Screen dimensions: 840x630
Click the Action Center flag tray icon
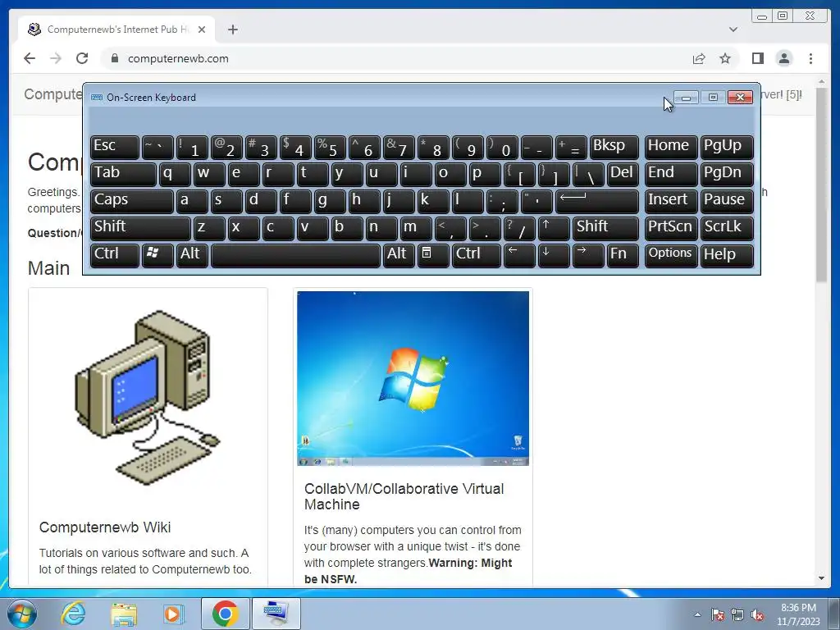tap(718, 614)
